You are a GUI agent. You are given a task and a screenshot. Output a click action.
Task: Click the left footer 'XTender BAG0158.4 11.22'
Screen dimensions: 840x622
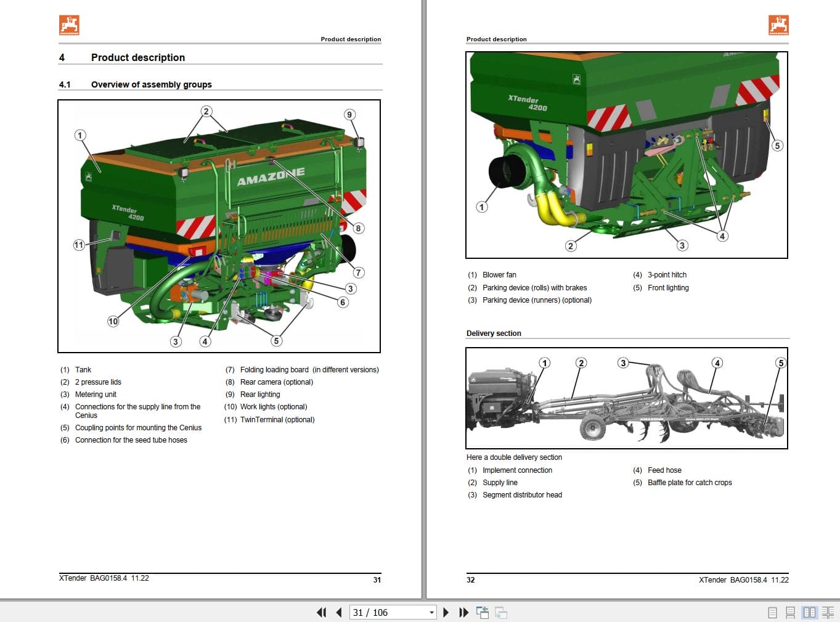(104, 578)
